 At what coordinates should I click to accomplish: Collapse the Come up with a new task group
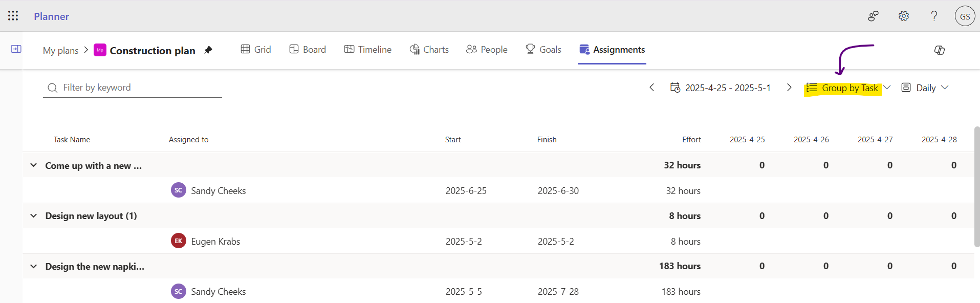click(x=34, y=165)
